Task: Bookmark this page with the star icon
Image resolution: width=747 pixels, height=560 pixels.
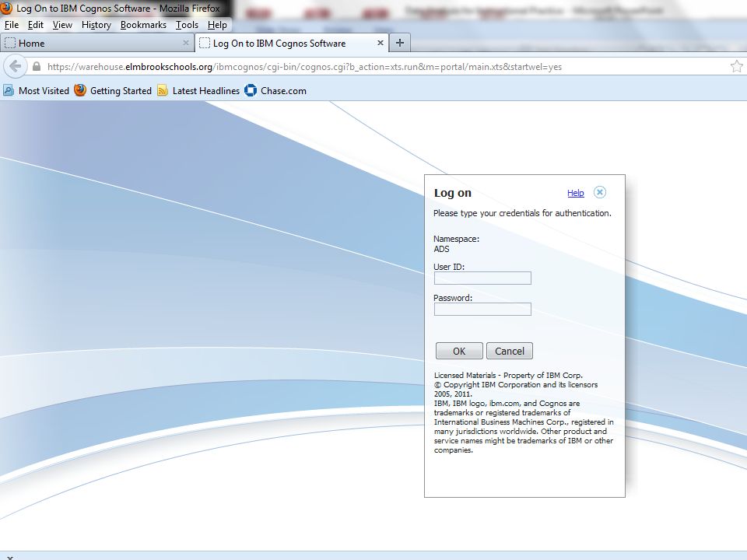Action: click(737, 66)
